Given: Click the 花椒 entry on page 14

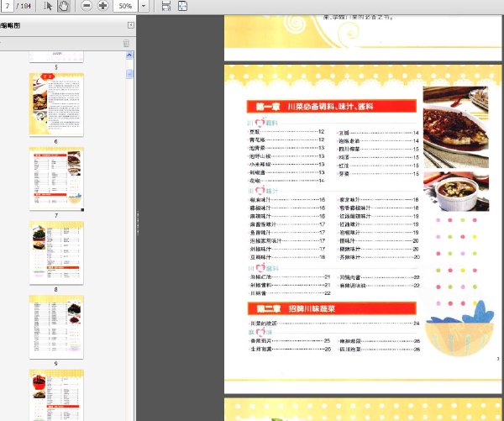Looking at the screenshot, I should click(x=287, y=181).
